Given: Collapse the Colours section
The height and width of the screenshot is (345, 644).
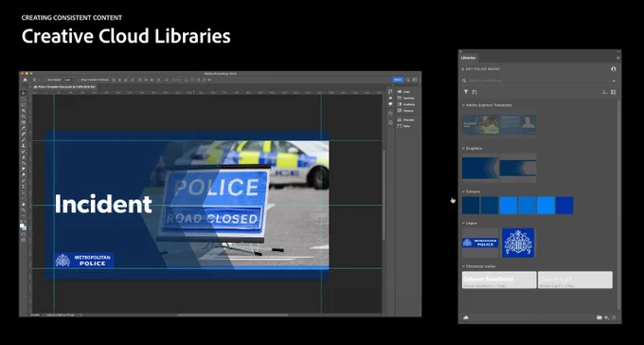Looking at the screenshot, I should click(463, 191).
